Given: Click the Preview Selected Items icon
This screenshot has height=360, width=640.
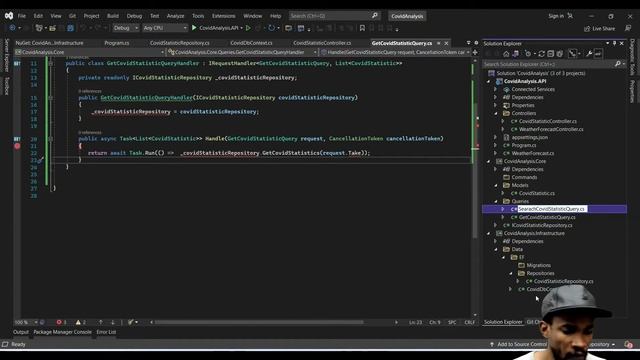Looking at the screenshot, I should pos(598,53).
